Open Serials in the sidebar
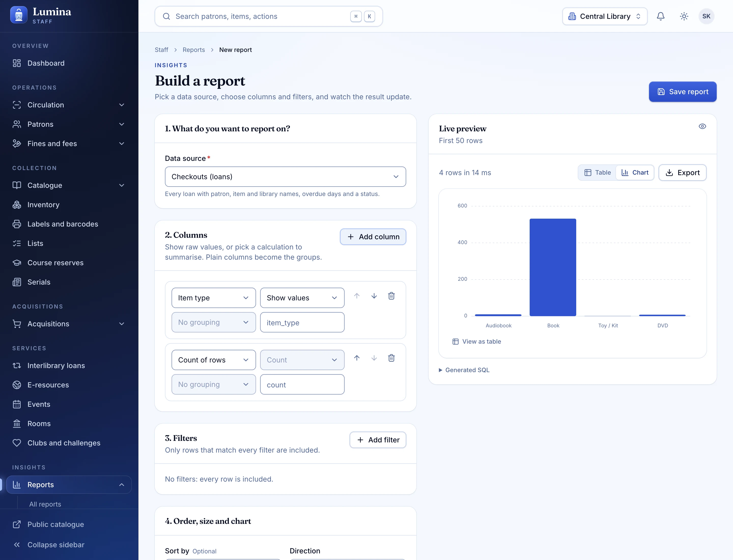 click(69, 282)
